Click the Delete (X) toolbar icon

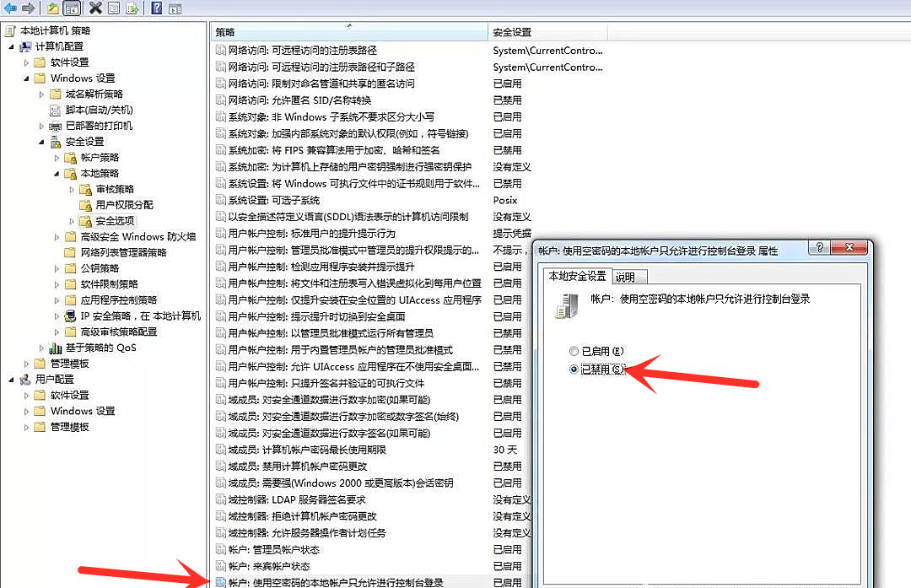point(95,8)
